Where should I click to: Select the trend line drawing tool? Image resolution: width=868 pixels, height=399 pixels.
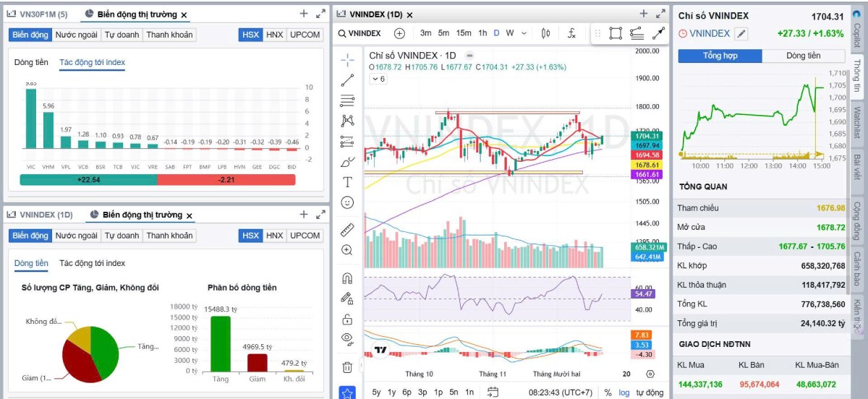pos(347,80)
